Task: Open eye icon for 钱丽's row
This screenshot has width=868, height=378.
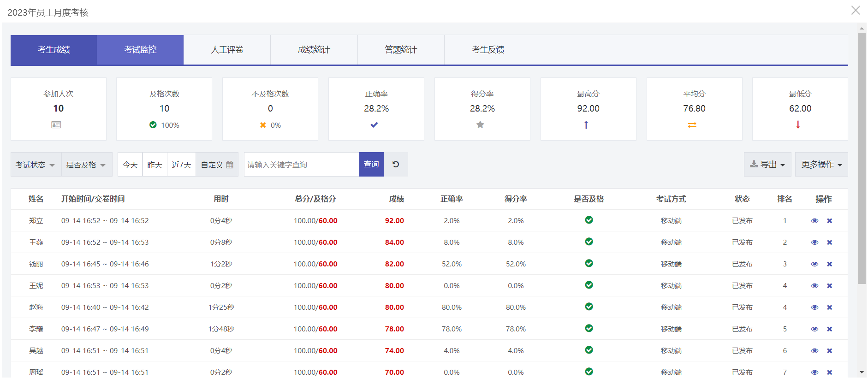Action: pyautogui.click(x=814, y=264)
